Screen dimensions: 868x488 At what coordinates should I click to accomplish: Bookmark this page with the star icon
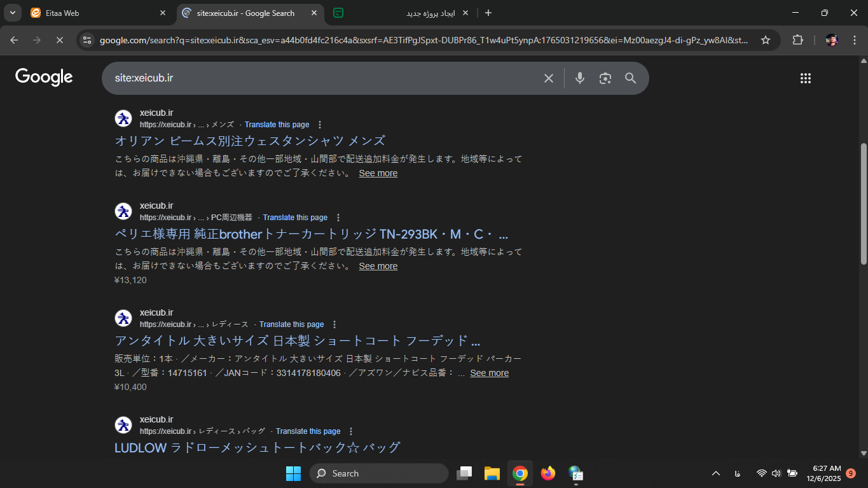coord(766,40)
